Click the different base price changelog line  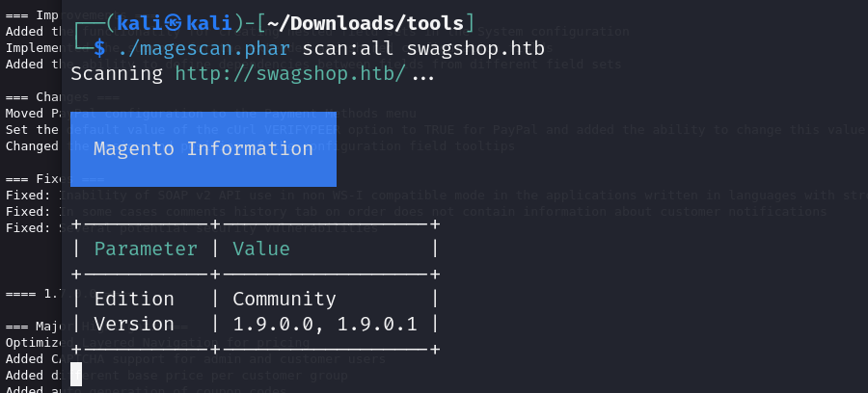241,375
